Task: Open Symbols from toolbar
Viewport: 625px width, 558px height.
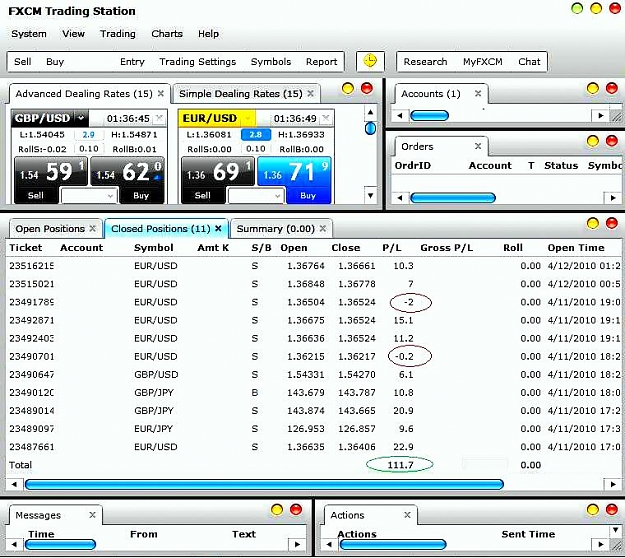Action: pos(271,62)
